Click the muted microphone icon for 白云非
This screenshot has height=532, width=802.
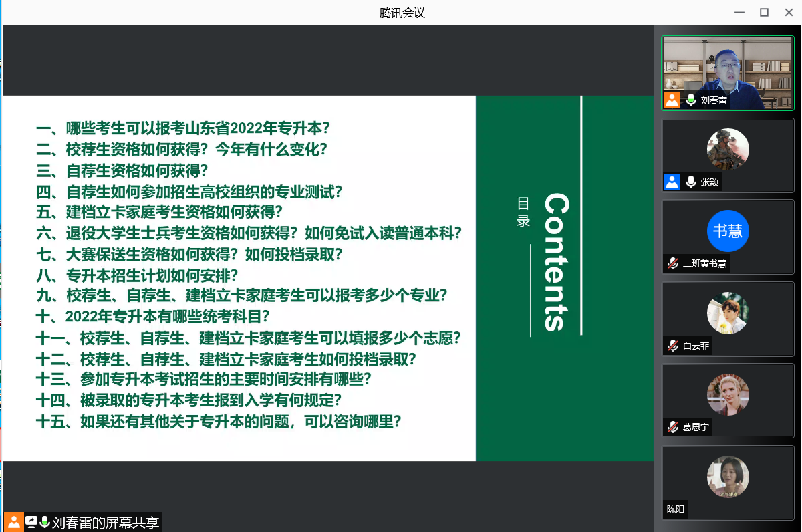point(672,346)
